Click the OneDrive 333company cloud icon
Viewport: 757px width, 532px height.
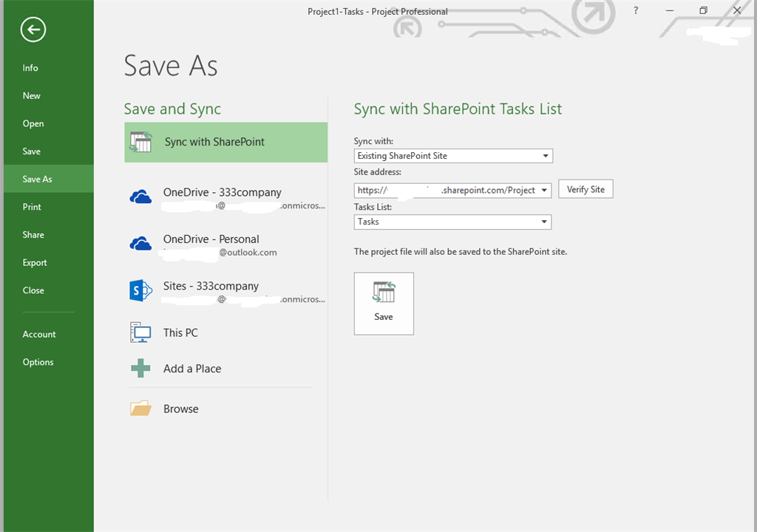(140, 197)
